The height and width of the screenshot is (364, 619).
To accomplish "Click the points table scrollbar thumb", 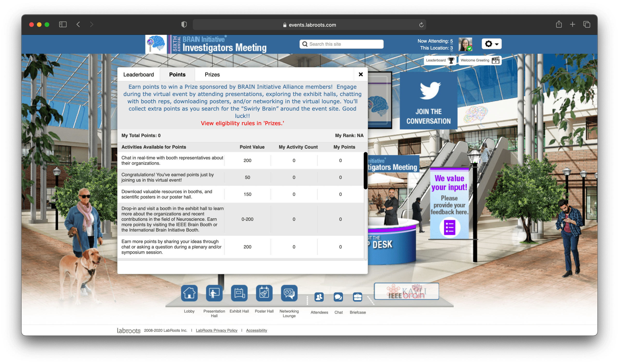I will [366, 171].
